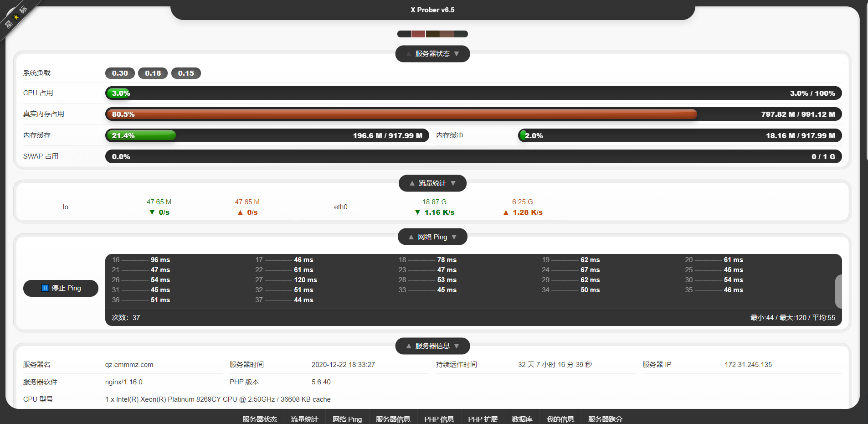Go to 数据库 in bottom navigation
The image size is (868, 424).
pyautogui.click(x=522, y=419)
